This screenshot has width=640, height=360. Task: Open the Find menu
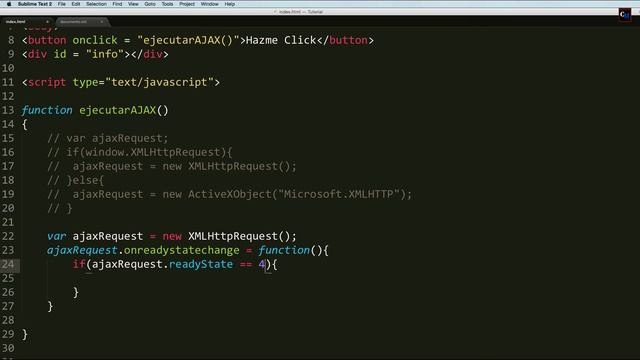[117, 4]
